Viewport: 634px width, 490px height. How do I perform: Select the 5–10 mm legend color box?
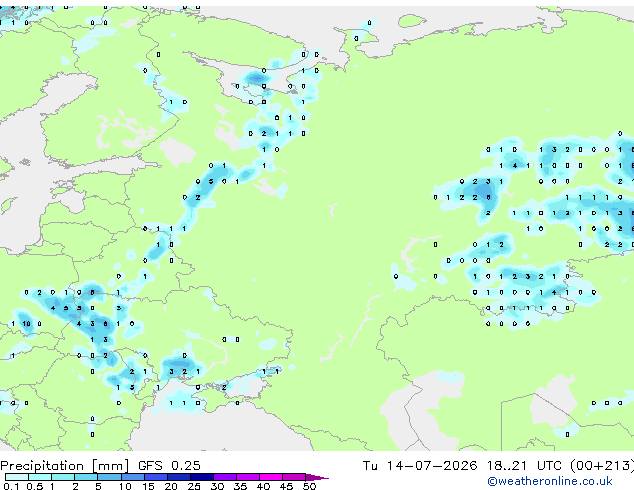click(x=109, y=477)
